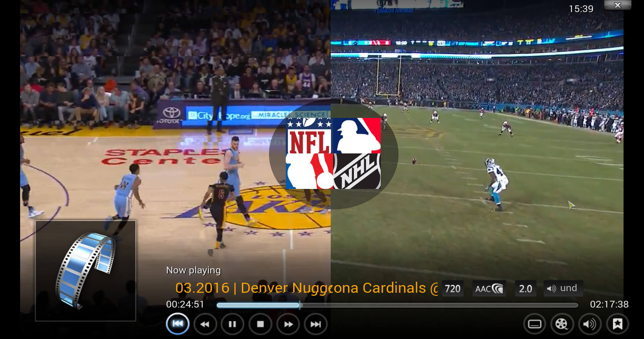Viewport: 644px width, 339px height.
Task: Click the progress bar current position marker
Action: [300, 305]
